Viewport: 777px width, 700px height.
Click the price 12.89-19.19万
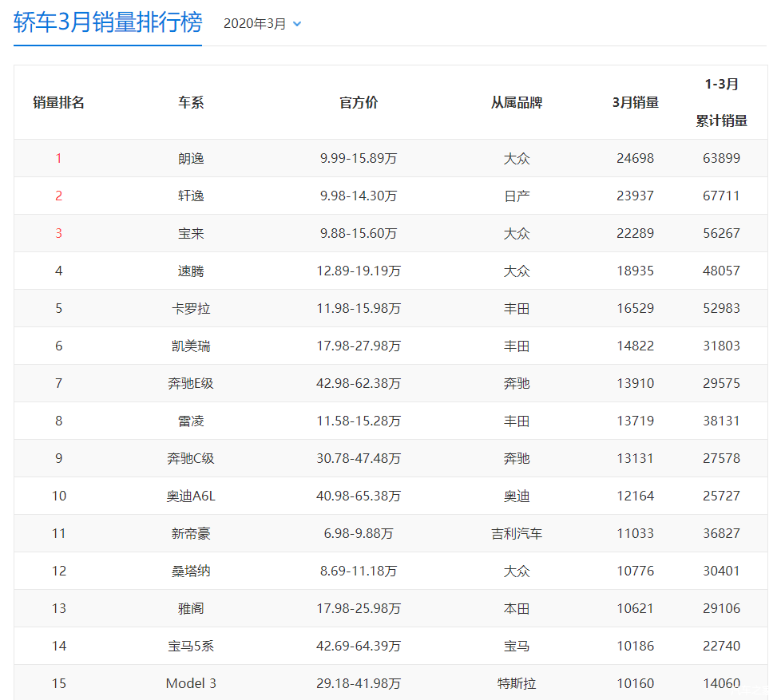pos(359,271)
